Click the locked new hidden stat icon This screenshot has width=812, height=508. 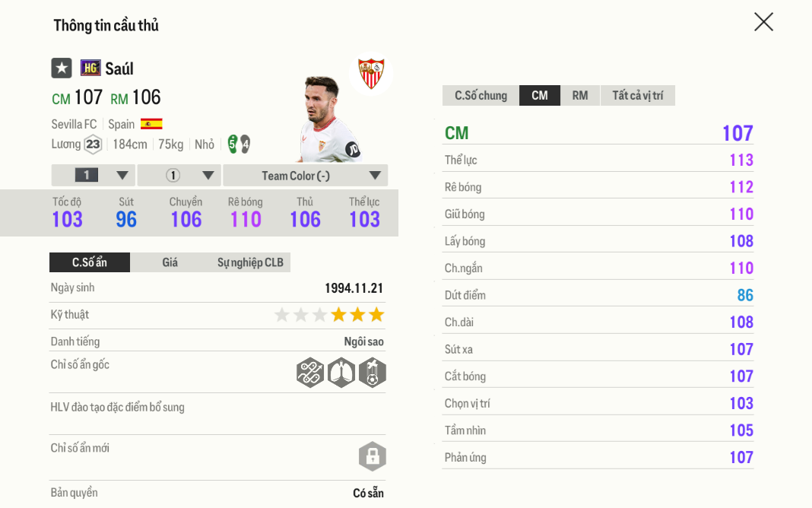coord(373,456)
